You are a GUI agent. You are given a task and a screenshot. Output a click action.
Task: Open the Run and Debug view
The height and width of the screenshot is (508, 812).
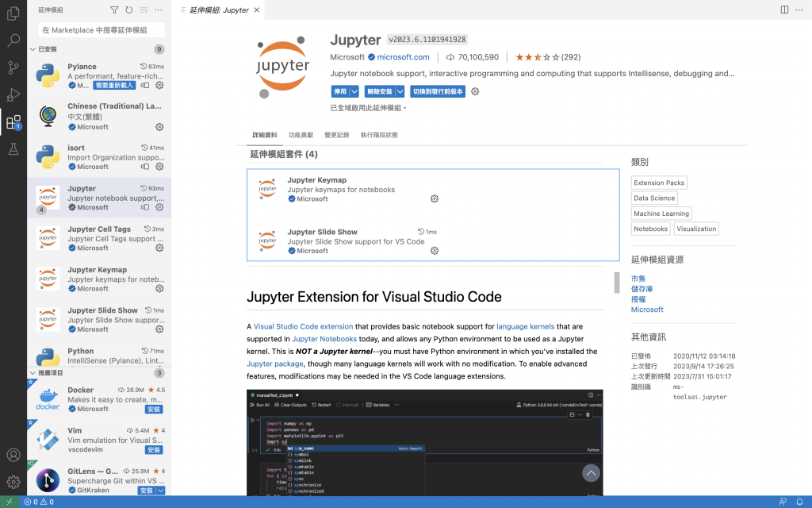click(x=13, y=95)
